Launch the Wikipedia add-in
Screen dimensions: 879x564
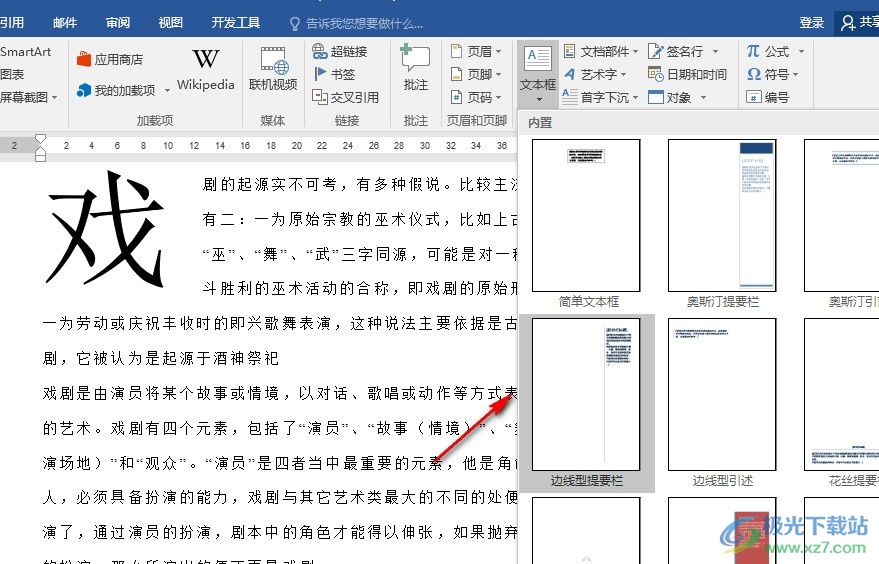[x=206, y=70]
